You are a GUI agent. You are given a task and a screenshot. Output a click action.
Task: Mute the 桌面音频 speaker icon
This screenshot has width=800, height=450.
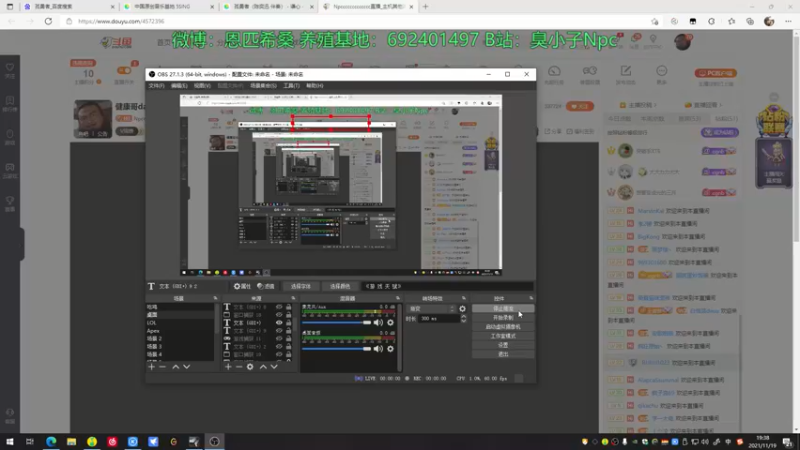point(378,349)
